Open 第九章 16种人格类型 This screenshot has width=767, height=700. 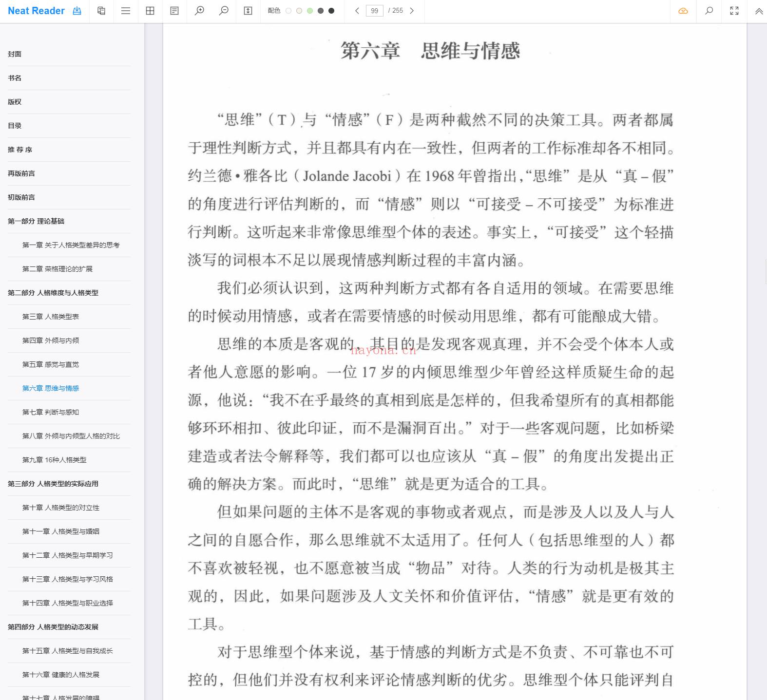[x=55, y=460]
